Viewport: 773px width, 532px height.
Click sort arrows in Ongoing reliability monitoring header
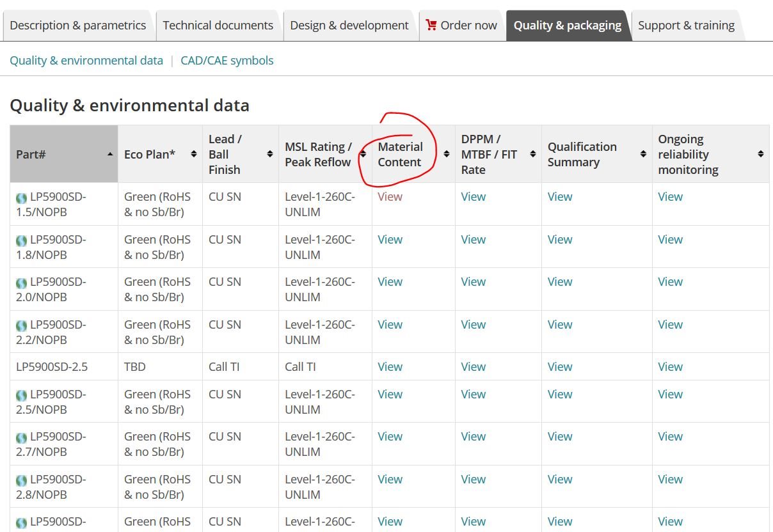point(760,154)
